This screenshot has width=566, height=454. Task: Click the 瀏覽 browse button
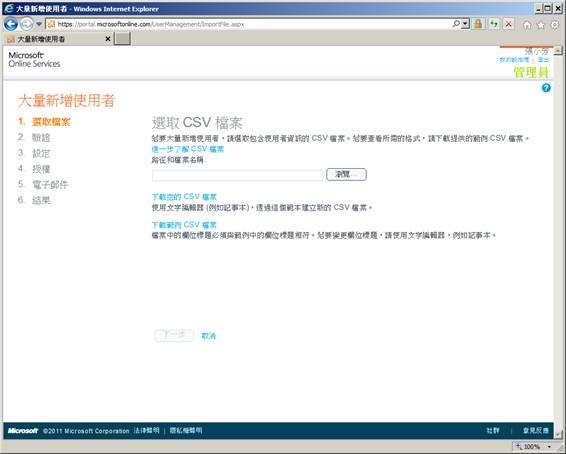click(346, 174)
